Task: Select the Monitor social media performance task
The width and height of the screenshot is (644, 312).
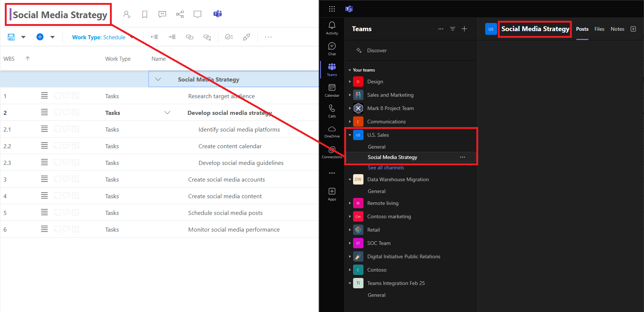Action: pos(234,229)
